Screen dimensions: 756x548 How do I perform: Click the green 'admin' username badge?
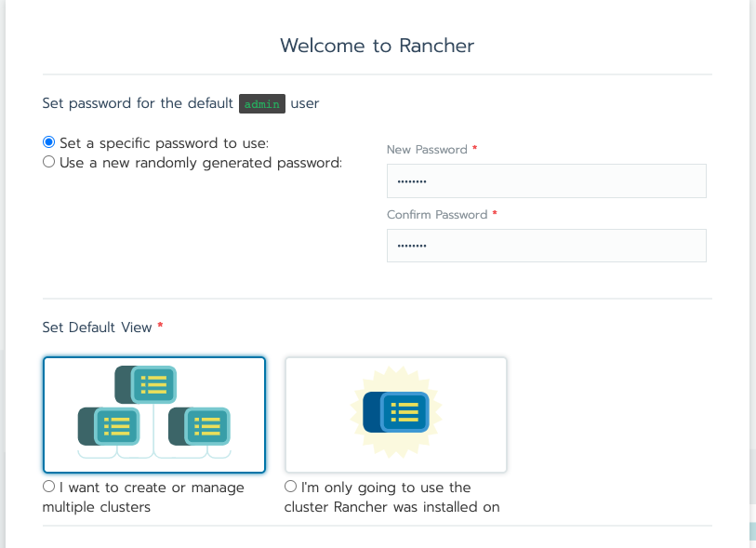262,103
